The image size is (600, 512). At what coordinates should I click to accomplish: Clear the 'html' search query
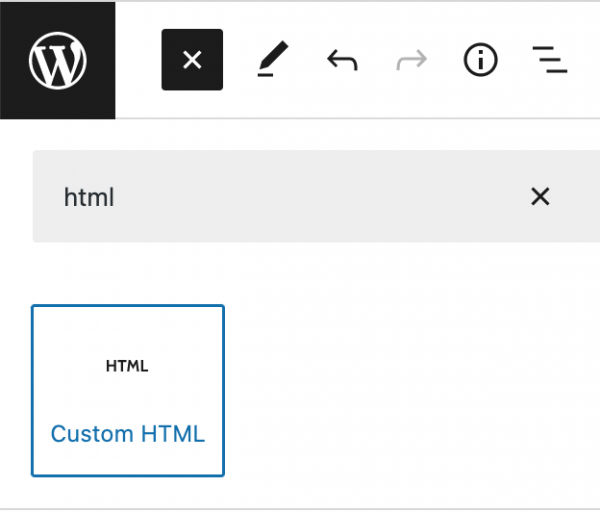coord(540,197)
